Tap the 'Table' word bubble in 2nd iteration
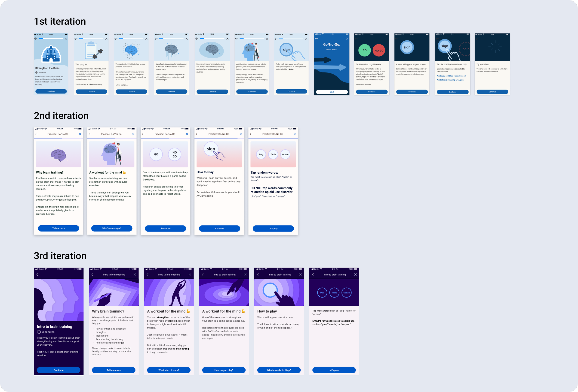The height and width of the screenshot is (392, 578). [273, 154]
